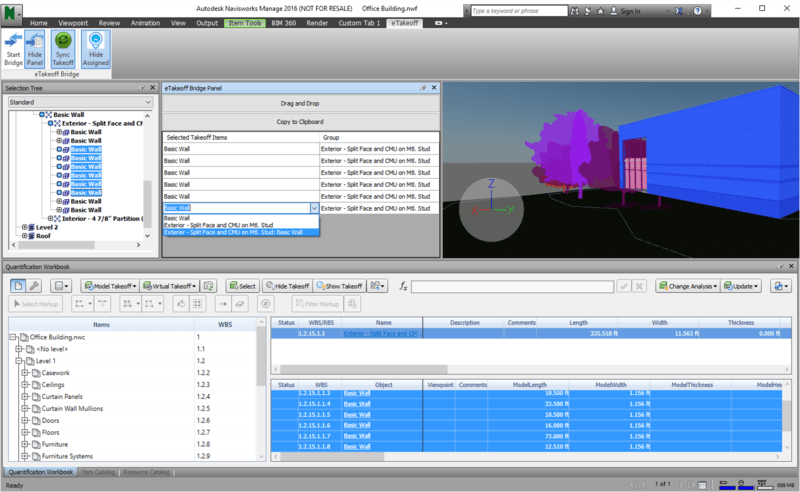The image size is (800, 492).
Task: Click the Copy to Clipboard button
Action: coord(301,122)
